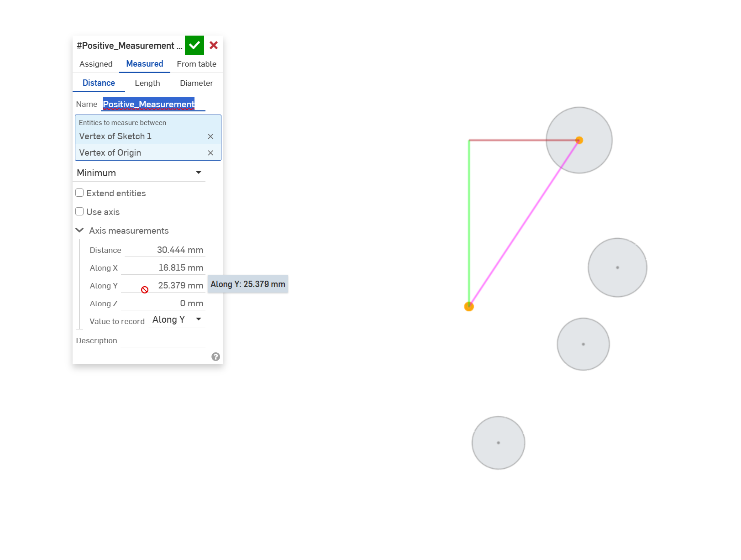Screen dimensions: 741x560
Task: Click the Name input field
Action: pyautogui.click(x=153, y=104)
